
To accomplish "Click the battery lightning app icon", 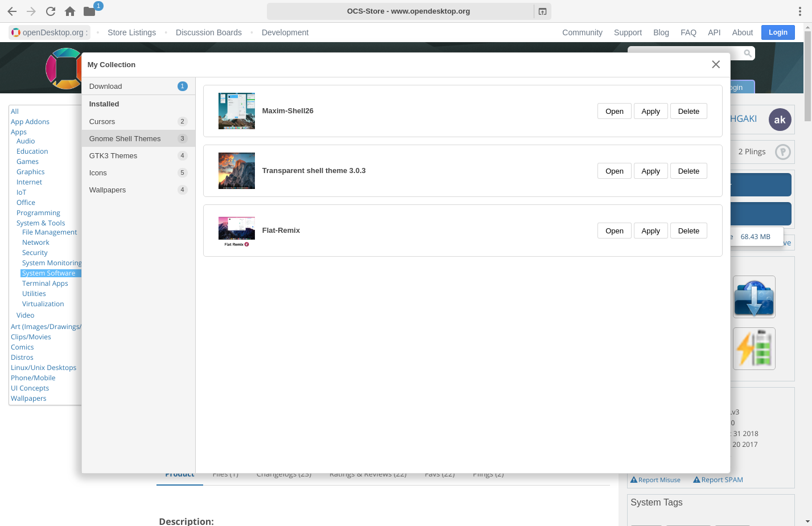I will (754, 348).
